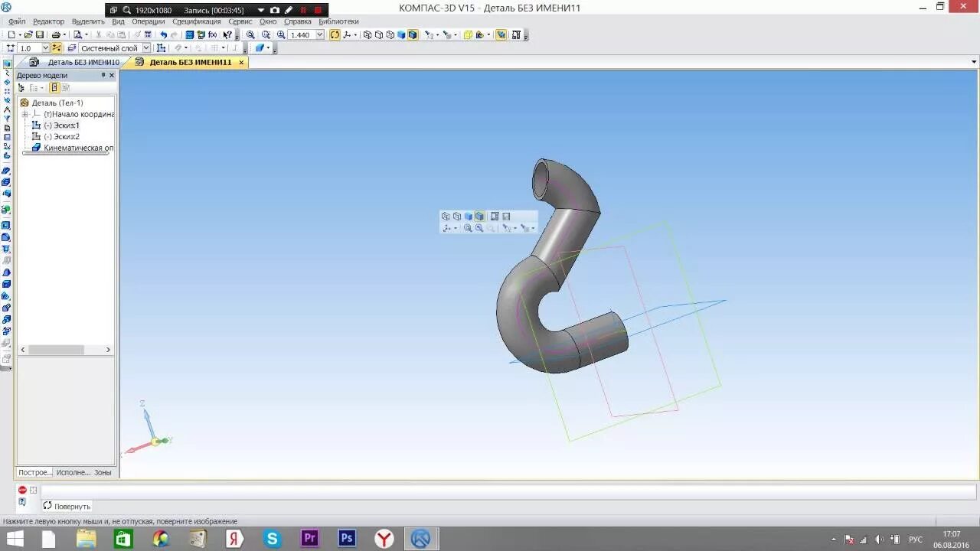Activate zoom-to-window magnifier in the main toolbar
980x551 pixels.
pyautogui.click(x=250, y=34)
